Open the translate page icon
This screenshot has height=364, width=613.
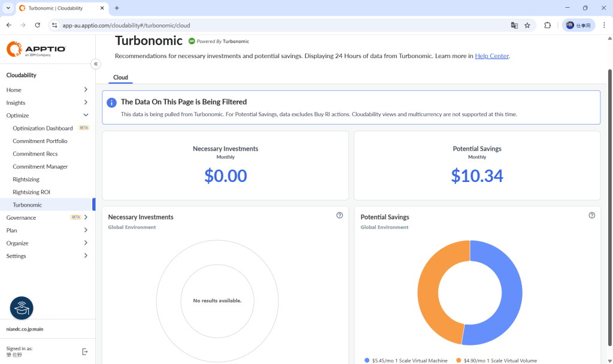coord(514,25)
